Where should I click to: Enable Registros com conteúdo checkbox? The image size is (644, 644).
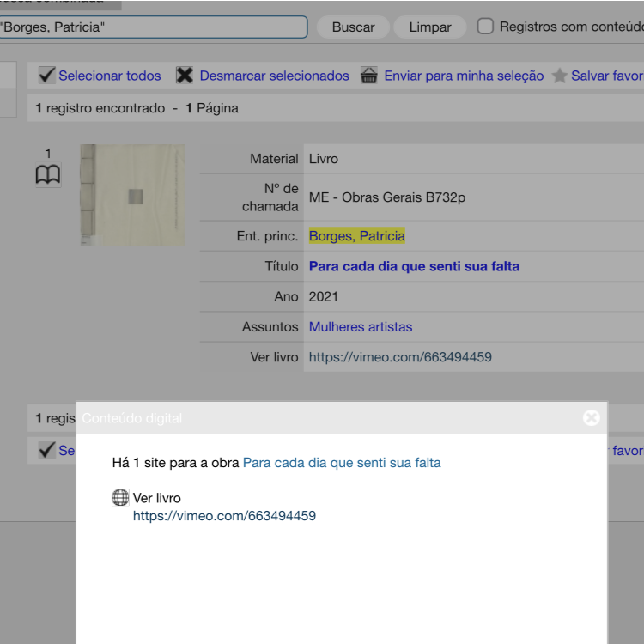[x=485, y=27]
